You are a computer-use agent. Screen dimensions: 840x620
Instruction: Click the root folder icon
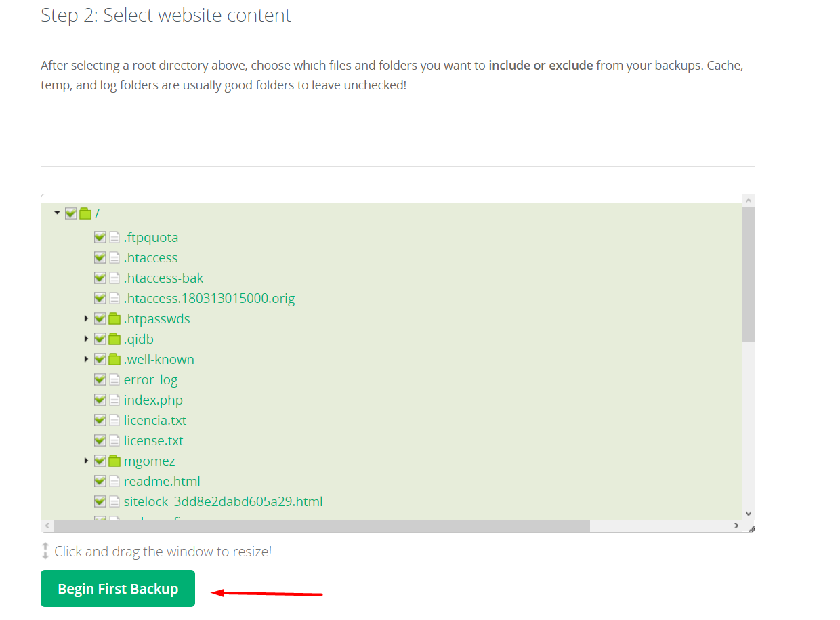[85, 213]
